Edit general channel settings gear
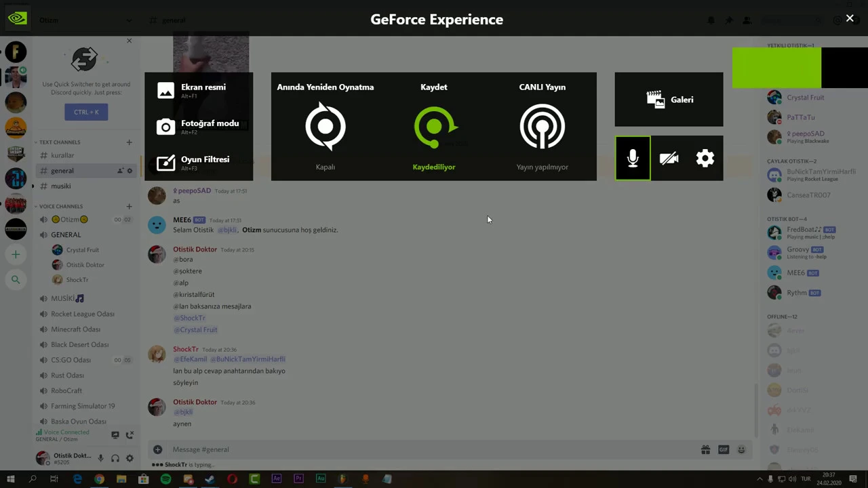Screen dimensions: 868x488 (x=130, y=171)
